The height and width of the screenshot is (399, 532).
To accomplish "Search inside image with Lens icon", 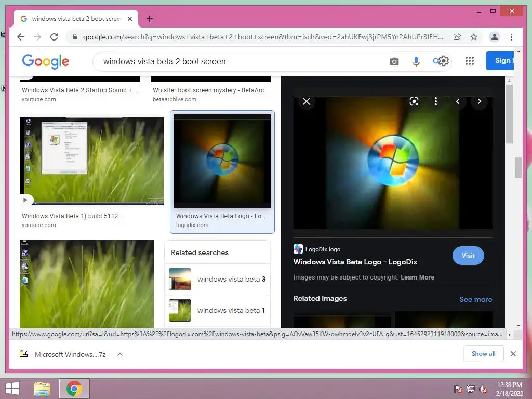I will (414, 101).
